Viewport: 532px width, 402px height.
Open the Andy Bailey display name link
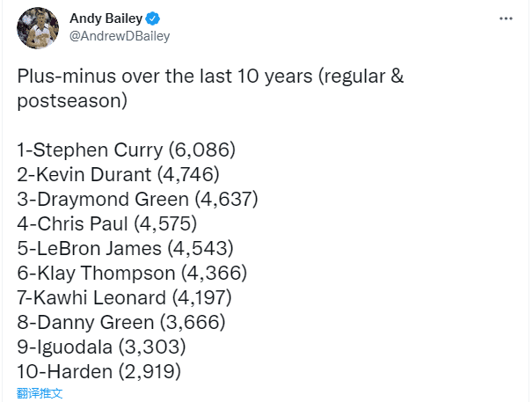coord(106,18)
